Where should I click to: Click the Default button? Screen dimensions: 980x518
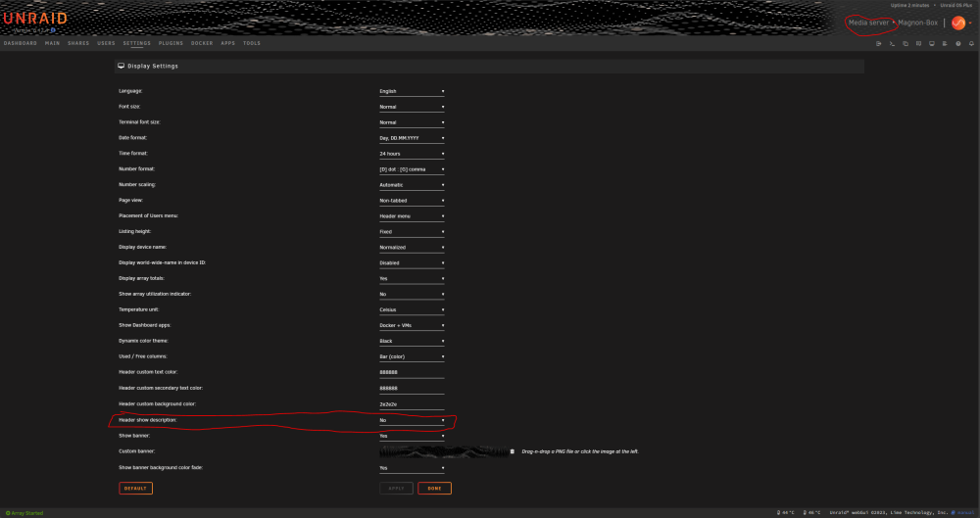coord(135,489)
